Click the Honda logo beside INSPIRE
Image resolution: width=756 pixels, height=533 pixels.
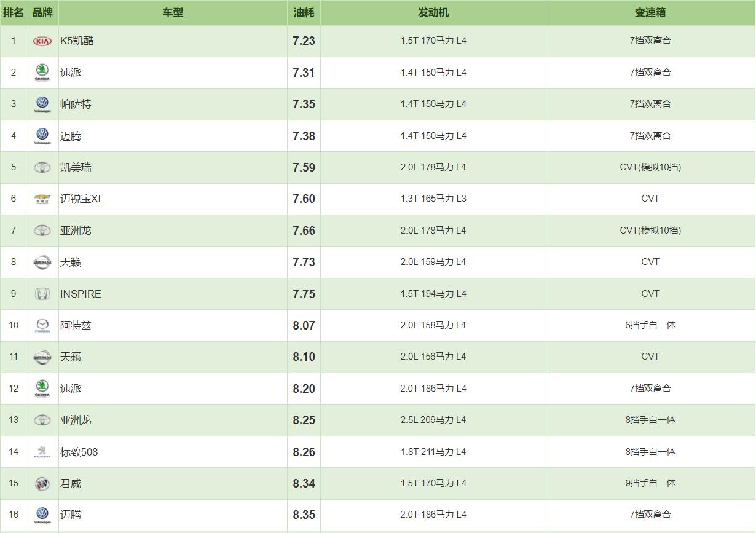[x=42, y=294]
